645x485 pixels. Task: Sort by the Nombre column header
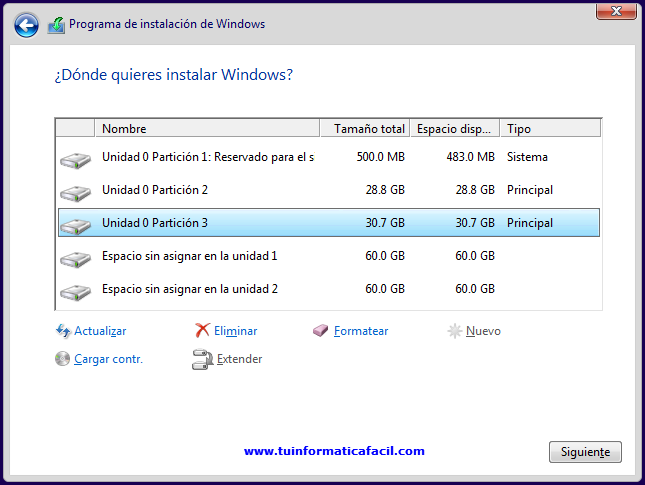[x=207, y=129]
